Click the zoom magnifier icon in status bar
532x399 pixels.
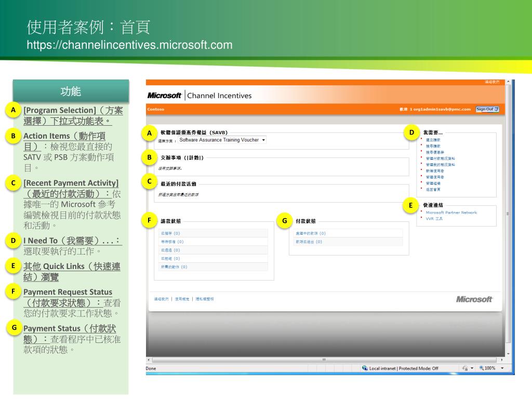(481, 368)
